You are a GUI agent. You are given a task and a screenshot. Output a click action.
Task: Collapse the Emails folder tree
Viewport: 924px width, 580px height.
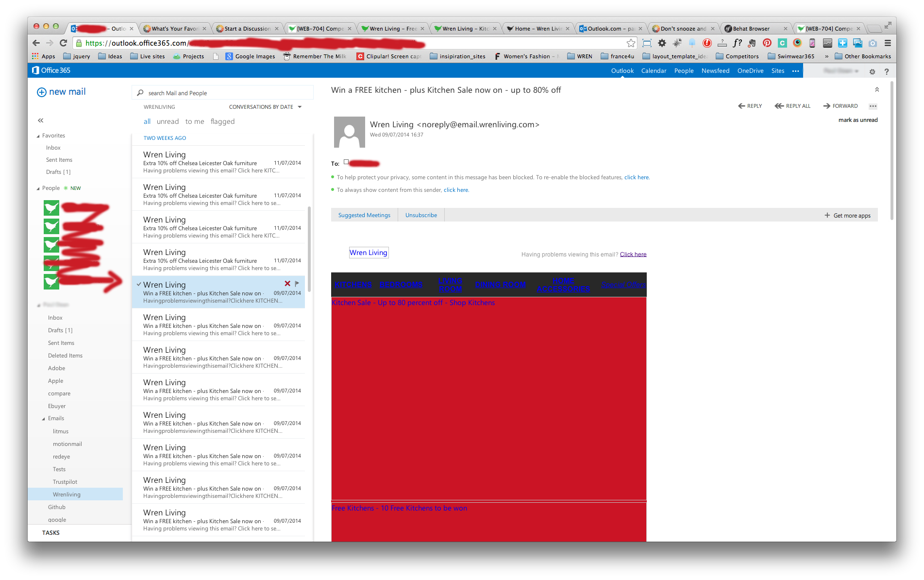[44, 419]
